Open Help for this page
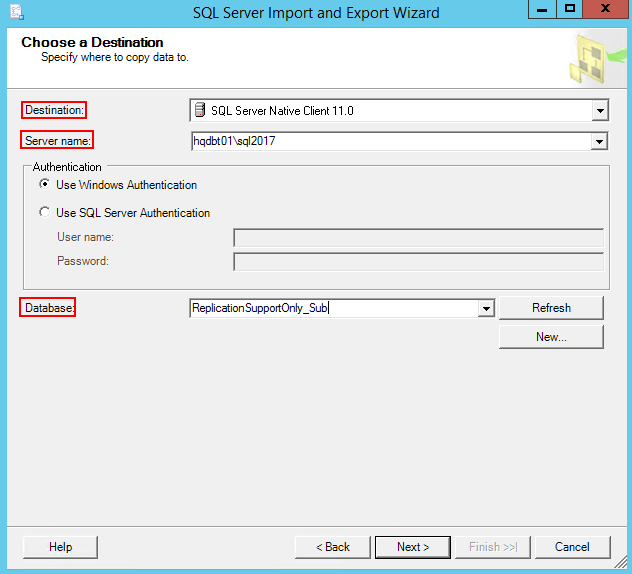The width and height of the screenshot is (632, 574). (60, 547)
